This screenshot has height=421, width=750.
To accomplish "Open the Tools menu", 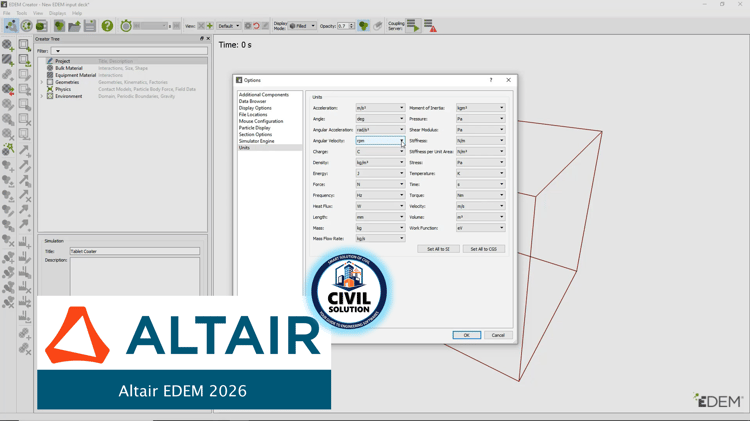I will [22, 13].
